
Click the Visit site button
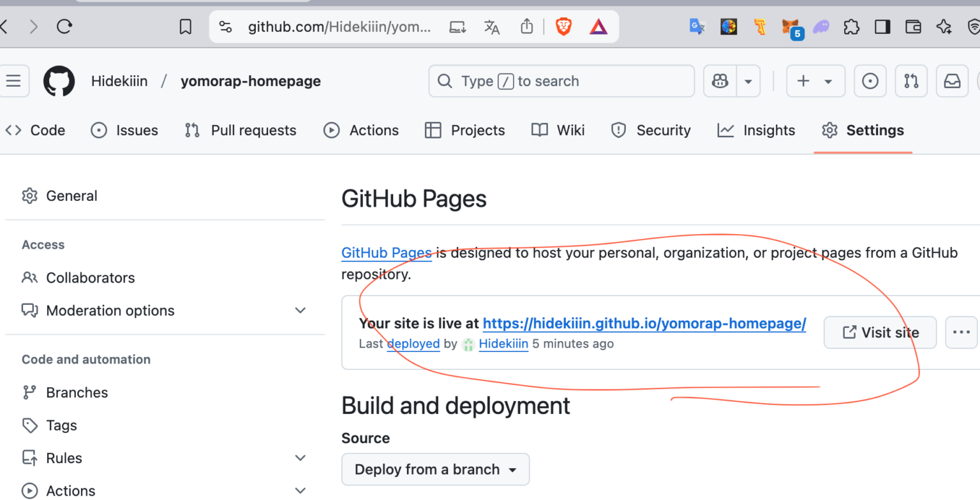point(880,332)
